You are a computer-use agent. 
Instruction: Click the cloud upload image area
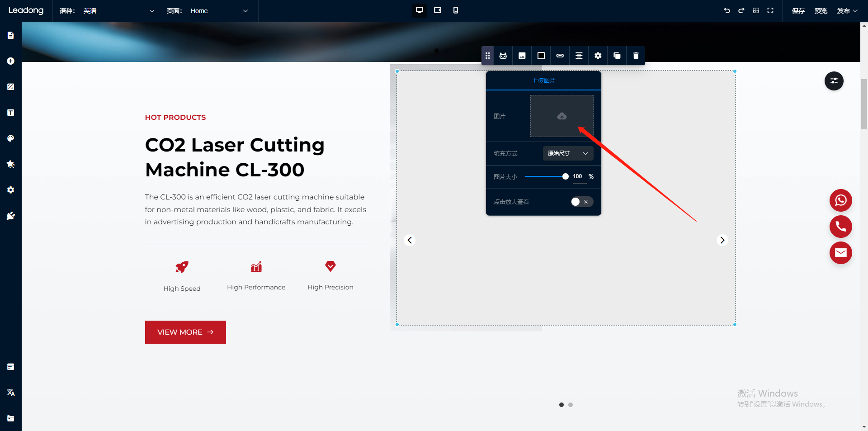pos(561,116)
